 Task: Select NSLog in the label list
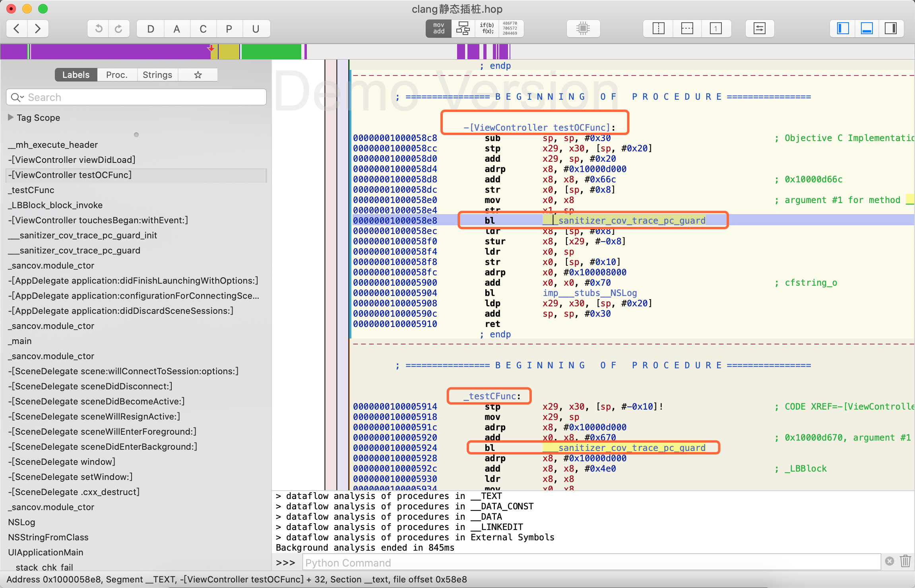coord(22,522)
